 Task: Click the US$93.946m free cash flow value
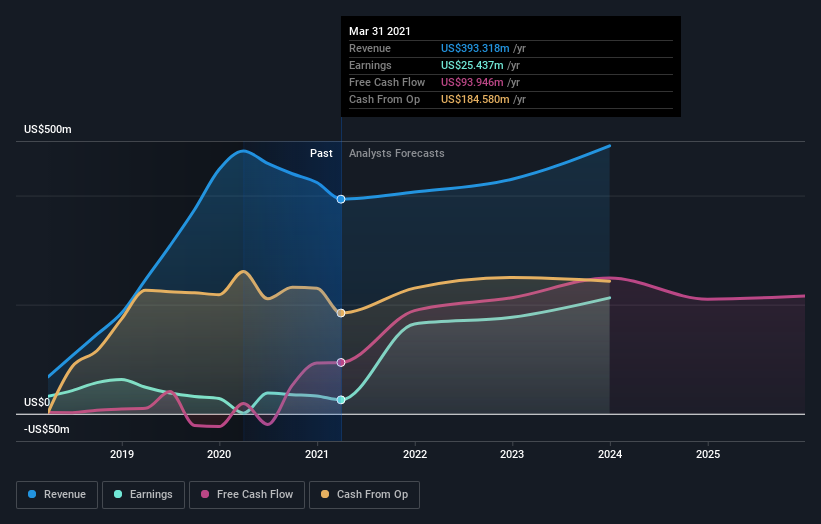point(472,82)
